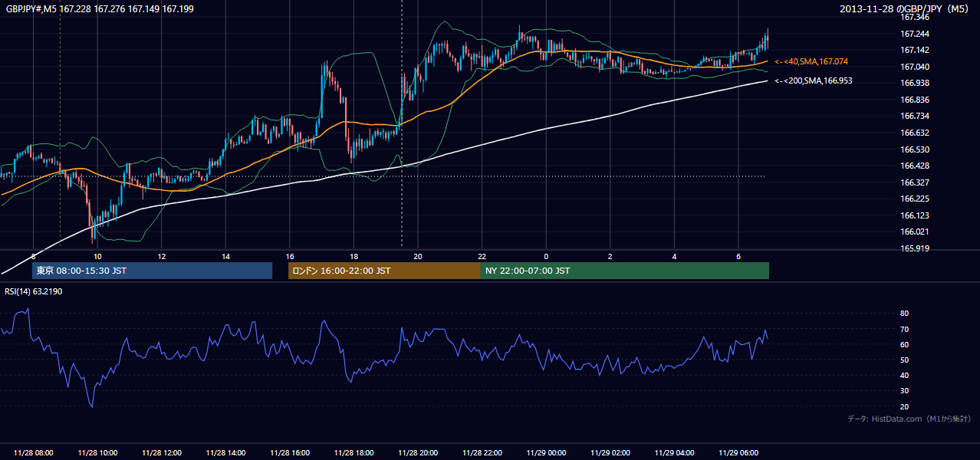The height and width of the screenshot is (460, 980).
Task: Click hour label 16 under the price chart
Action: (x=290, y=256)
